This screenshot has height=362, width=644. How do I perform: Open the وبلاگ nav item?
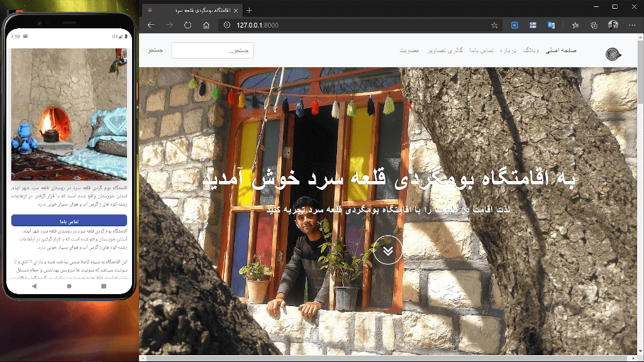coord(531,50)
